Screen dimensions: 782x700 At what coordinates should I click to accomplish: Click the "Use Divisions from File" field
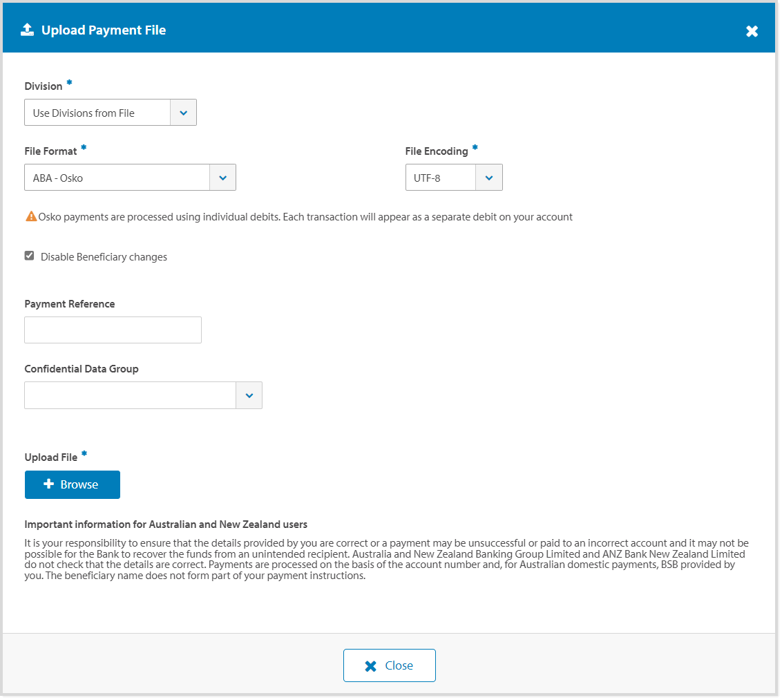click(97, 113)
